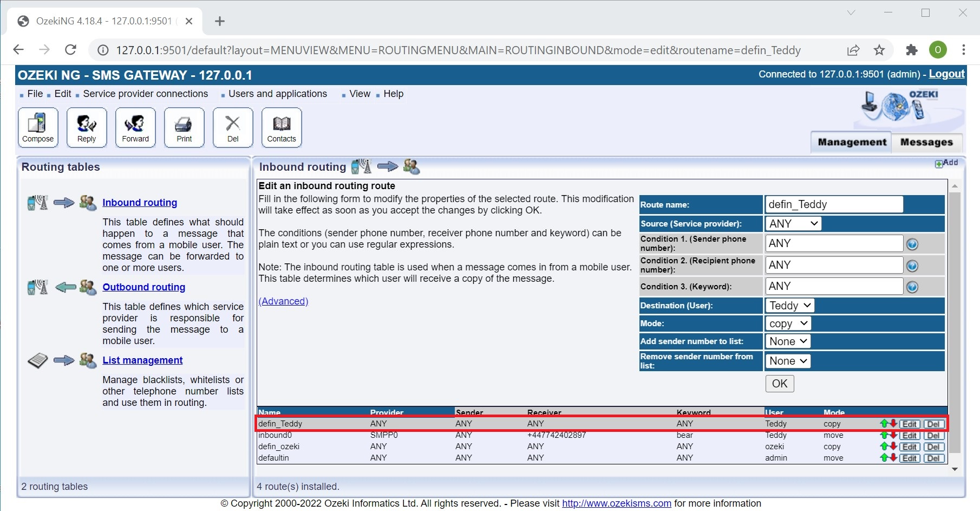980x511 pixels.
Task: Click the book icon beside List management
Action: [x=38, y=360]
